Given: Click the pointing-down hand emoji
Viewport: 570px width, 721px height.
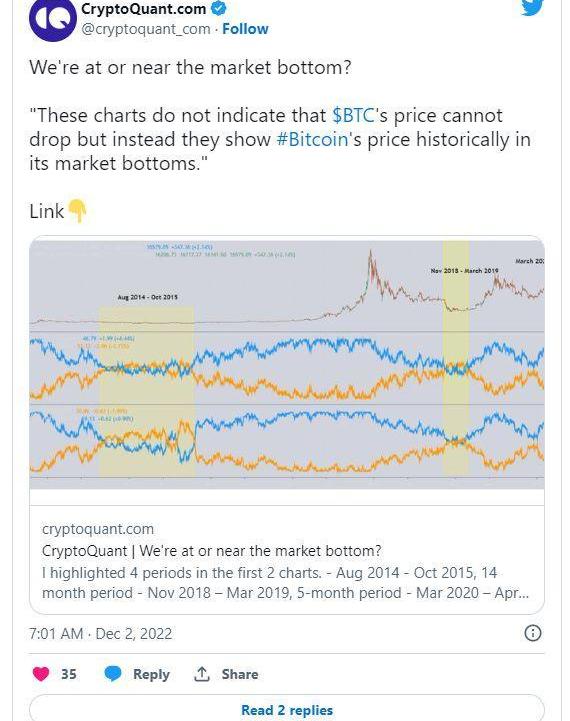Looking at the screenshot, I should point(77,211).
